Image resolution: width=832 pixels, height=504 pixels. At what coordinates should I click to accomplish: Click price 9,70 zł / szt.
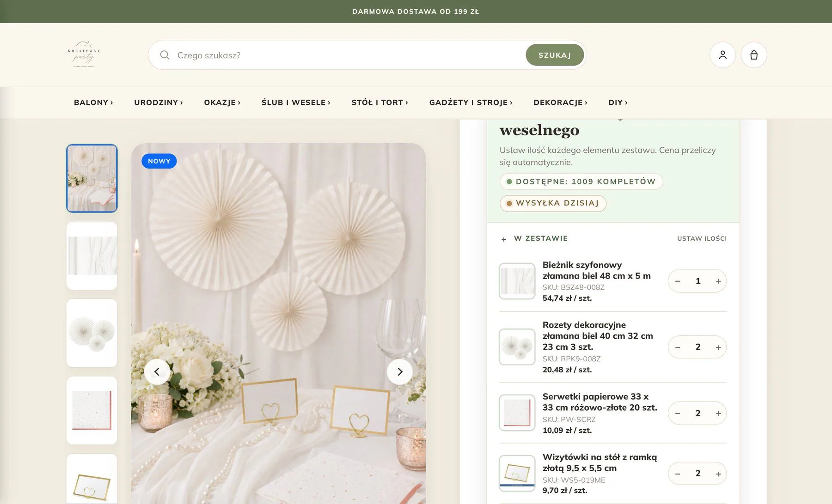(x=565, y=491)
